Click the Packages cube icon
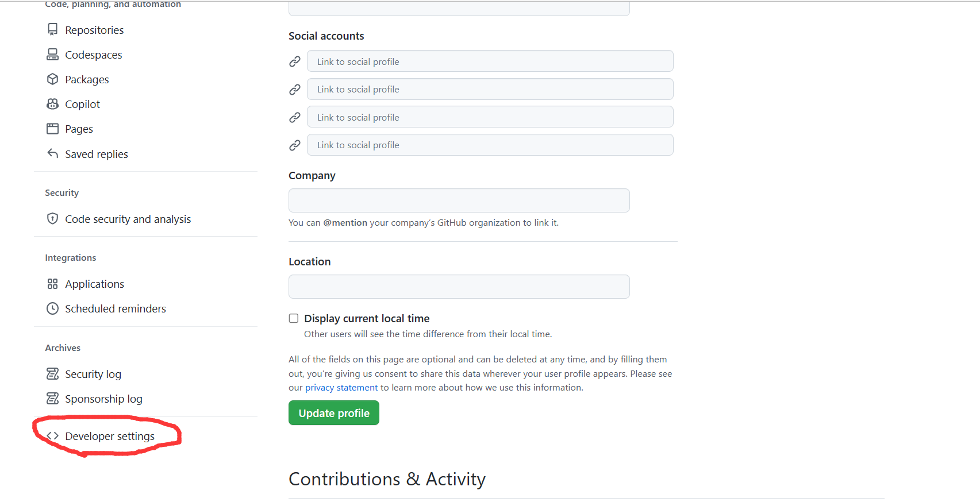 click(x=52, y=79)
